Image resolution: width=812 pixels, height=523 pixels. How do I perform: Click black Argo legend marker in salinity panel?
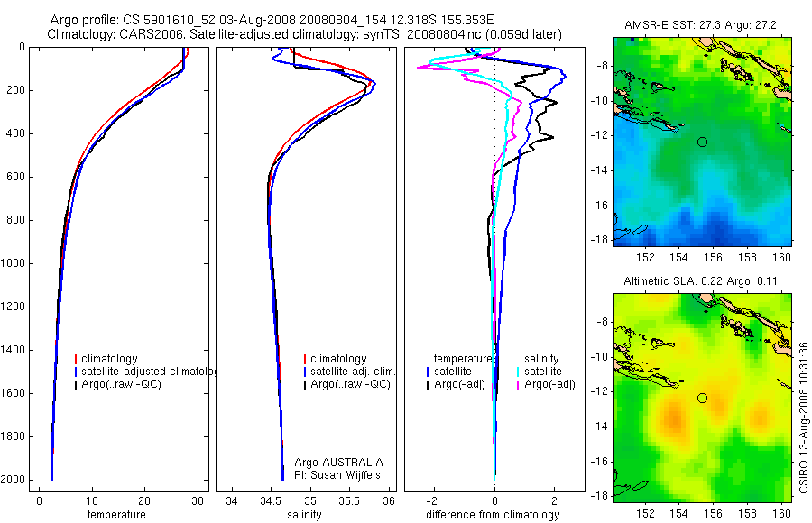click(x=305, y=385)
